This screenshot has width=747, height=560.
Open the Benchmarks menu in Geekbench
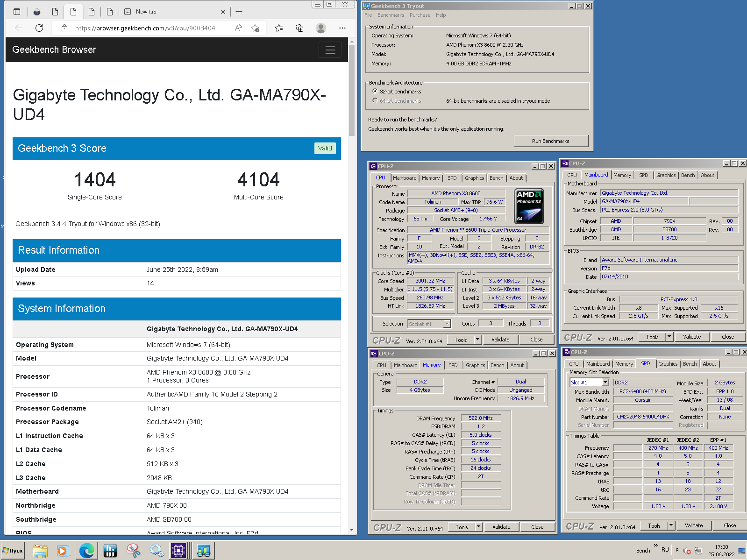[x=391, y=15]
